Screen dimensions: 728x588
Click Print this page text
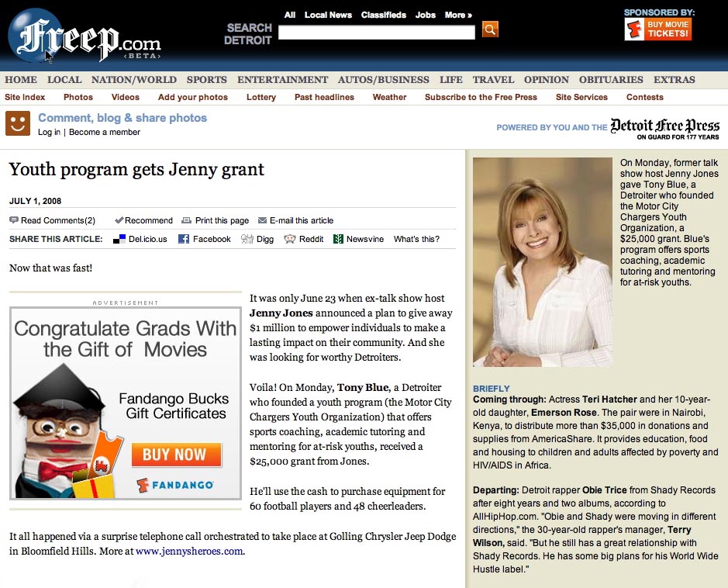tap(222, 220)
